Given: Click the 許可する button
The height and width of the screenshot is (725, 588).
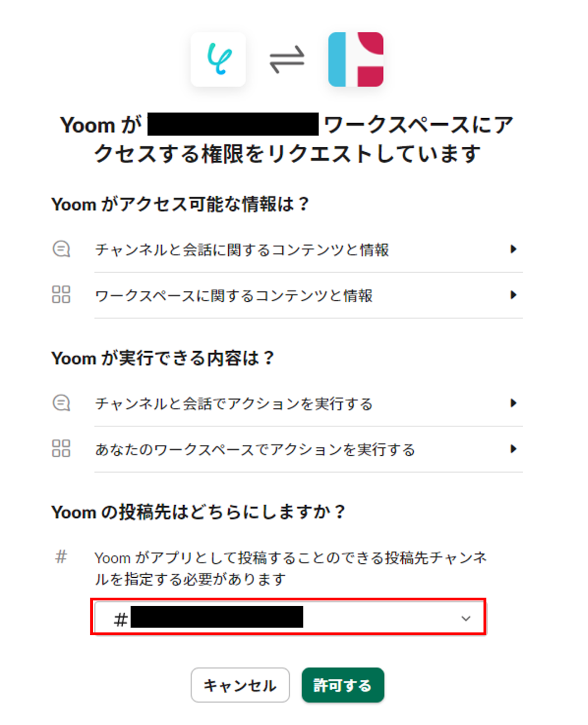Looking at the screenshot, I should pos(343,685).
